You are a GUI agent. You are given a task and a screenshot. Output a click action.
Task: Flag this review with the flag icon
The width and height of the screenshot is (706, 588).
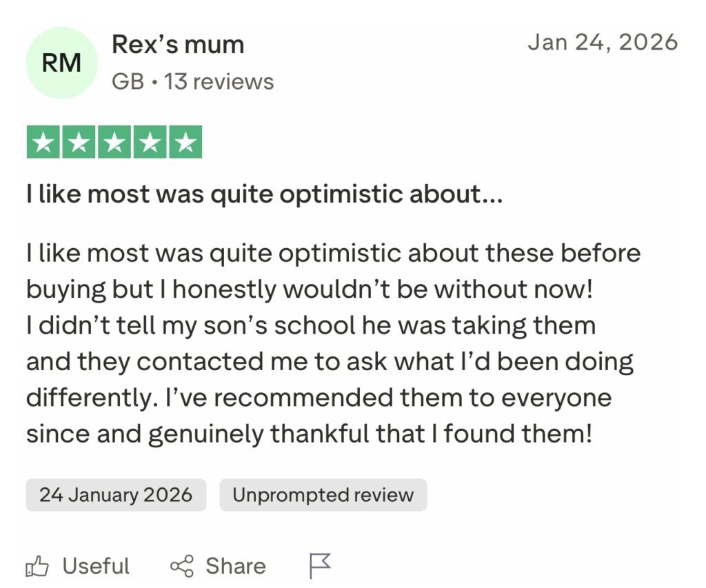[x=319, y=566]
